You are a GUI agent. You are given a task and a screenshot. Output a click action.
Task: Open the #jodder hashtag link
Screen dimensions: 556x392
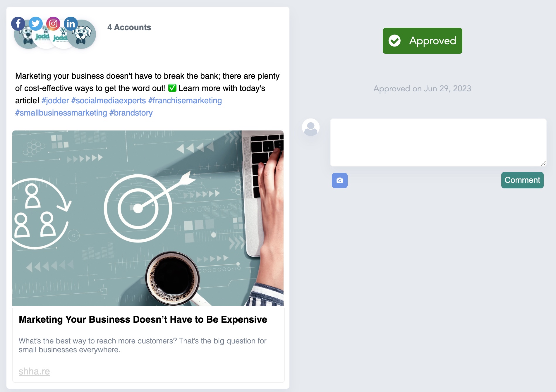55,101
